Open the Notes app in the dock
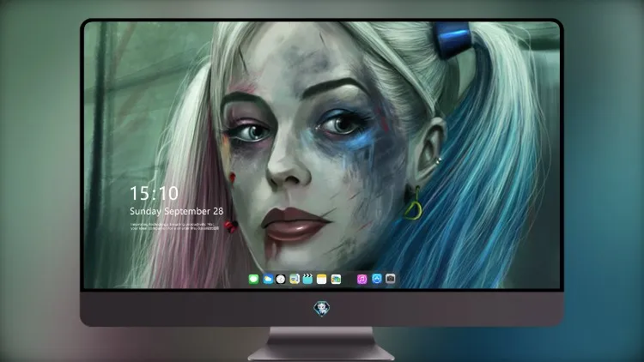Viewport: 644px width, 362px height. point(322,279)
